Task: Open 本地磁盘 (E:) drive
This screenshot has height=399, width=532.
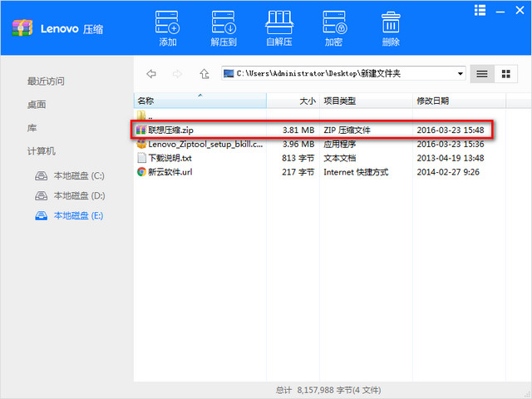Action: 69,215
